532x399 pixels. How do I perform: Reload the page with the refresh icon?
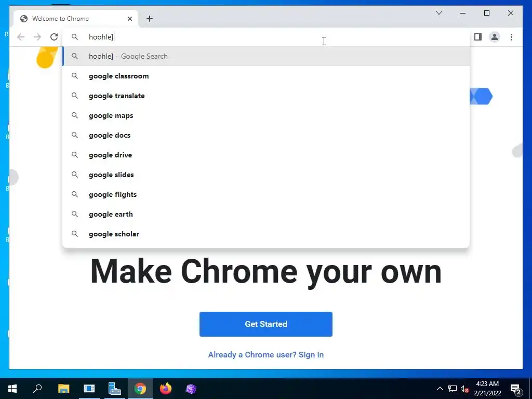coord(54,37)
